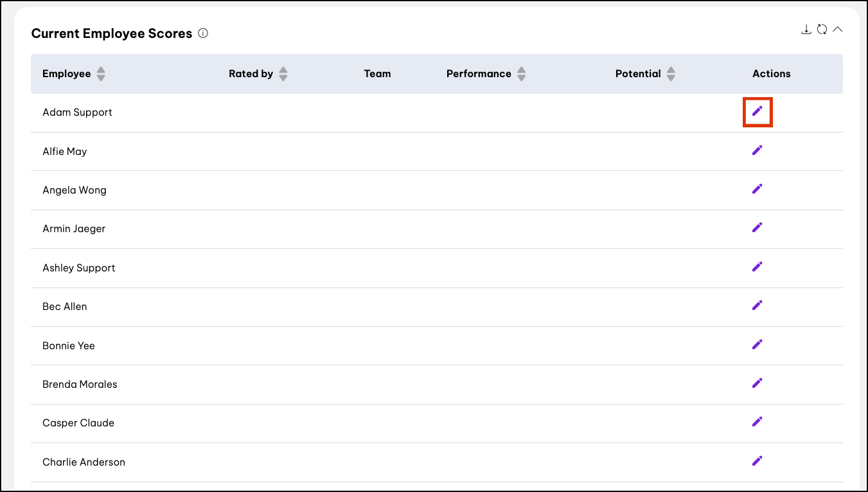
Task: Edit scores for Adam Support
Action: [757, 111]
